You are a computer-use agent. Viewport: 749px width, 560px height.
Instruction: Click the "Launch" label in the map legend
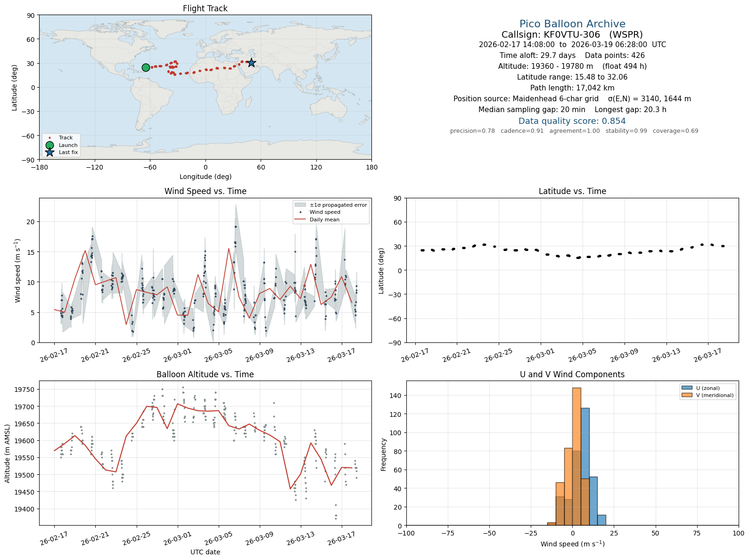point(68,145)
